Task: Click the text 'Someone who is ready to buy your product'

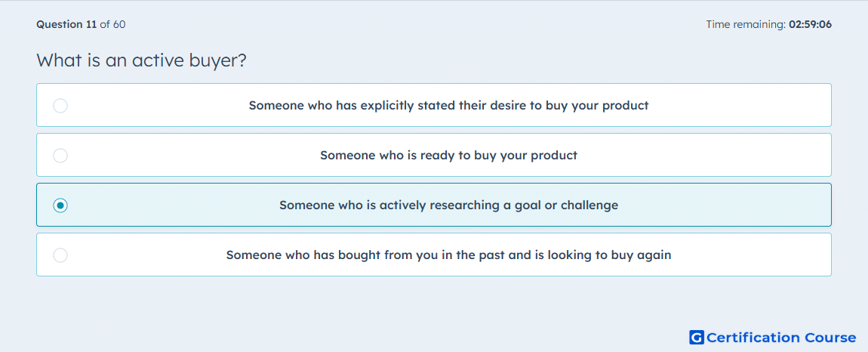Action: 448,155
